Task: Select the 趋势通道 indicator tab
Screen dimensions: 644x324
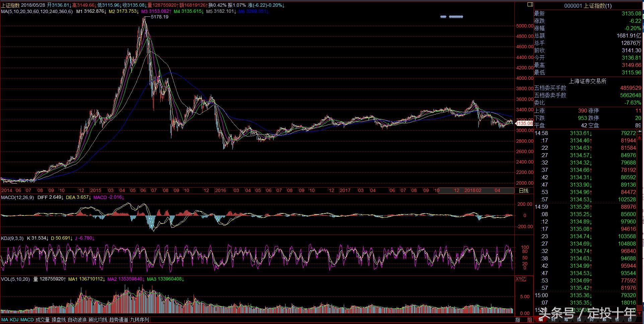Action: [x=119, y=320]
